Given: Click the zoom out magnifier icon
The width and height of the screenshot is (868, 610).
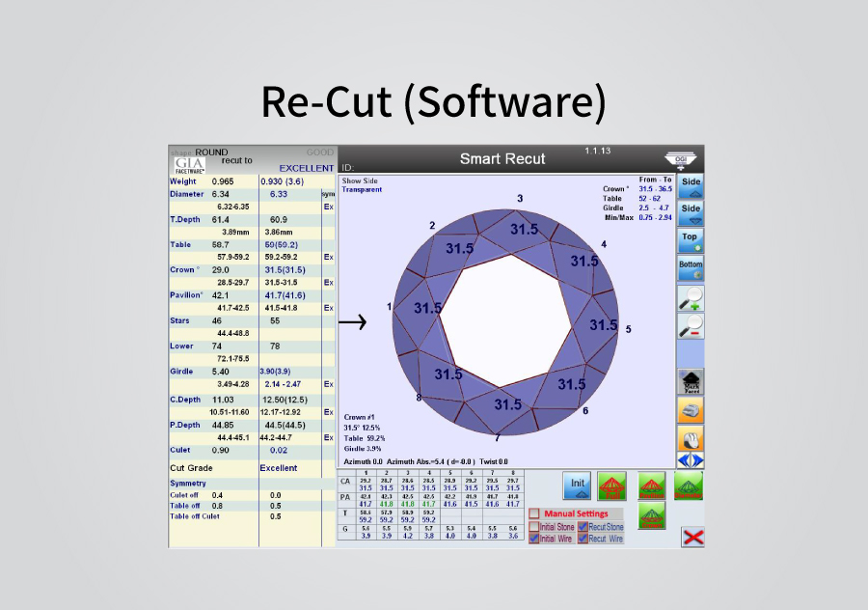Looking at the screenshot, I should pos(691,326).
